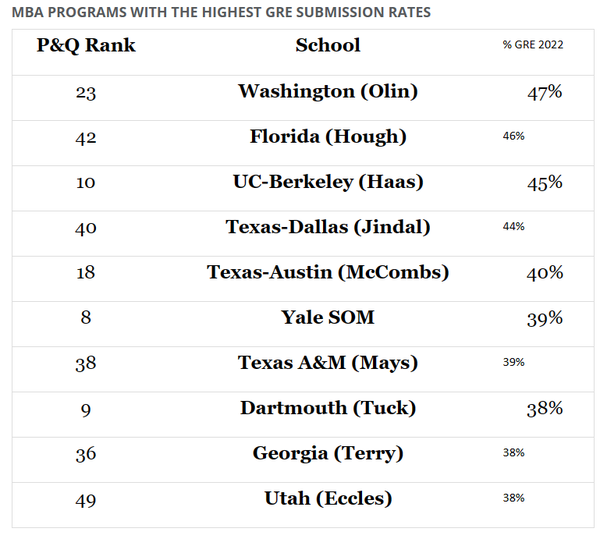Image resolution: width=600 pixels, height=539 pixels.
Task: Select the P&Q Rank column header
Action: (86, 45)
